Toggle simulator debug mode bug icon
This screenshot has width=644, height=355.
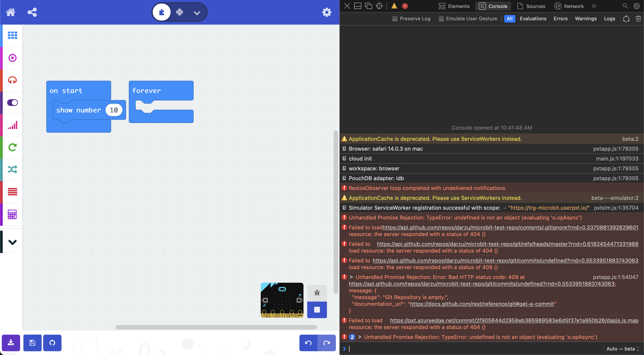[317, 293]
